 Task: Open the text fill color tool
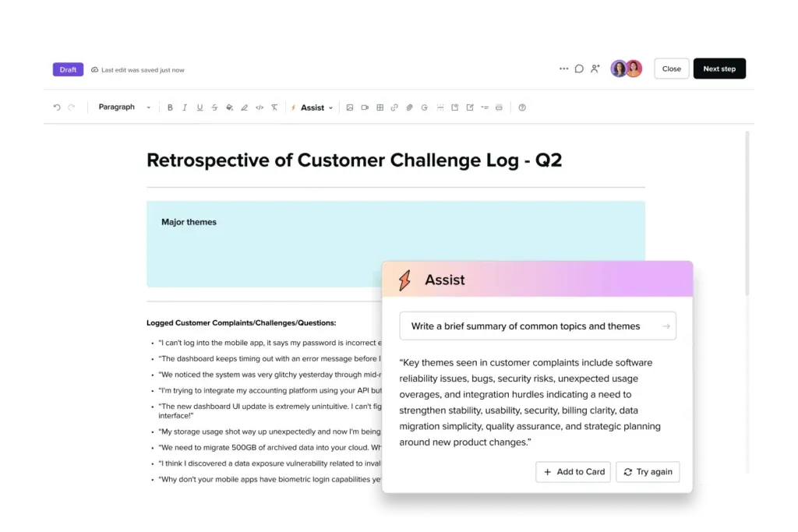tap(229, 107)
